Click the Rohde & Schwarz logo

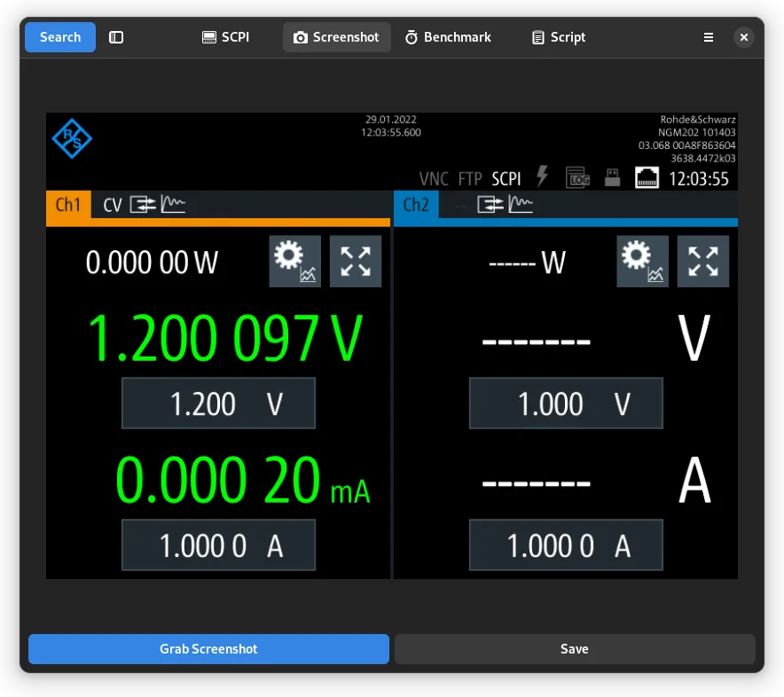[72, 138]
